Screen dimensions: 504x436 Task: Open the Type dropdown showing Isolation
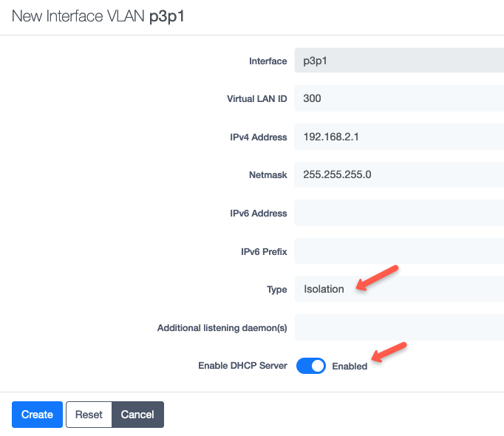tap(399, 289)
